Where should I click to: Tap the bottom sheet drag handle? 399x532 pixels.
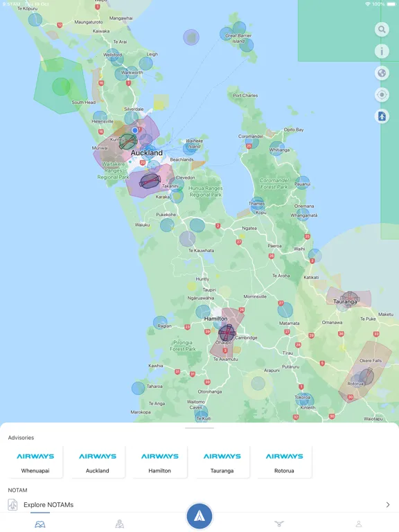tap(199, 428)
